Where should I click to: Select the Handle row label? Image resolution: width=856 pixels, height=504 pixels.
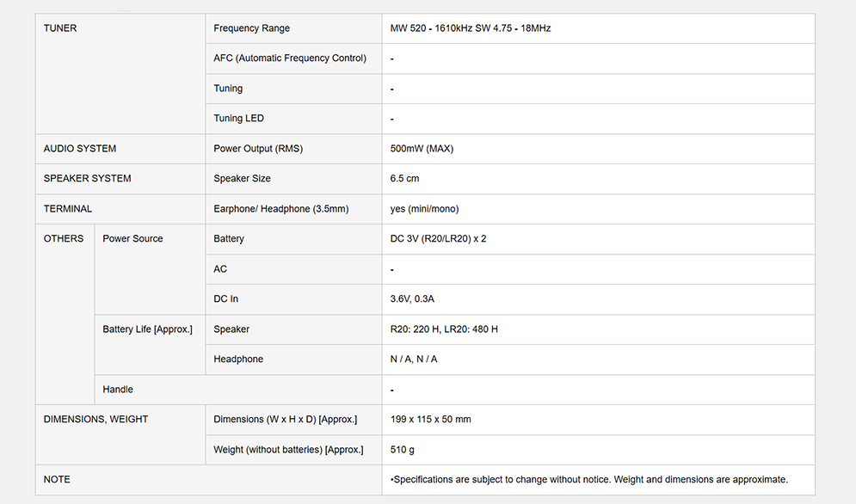[x=118, y=390]
